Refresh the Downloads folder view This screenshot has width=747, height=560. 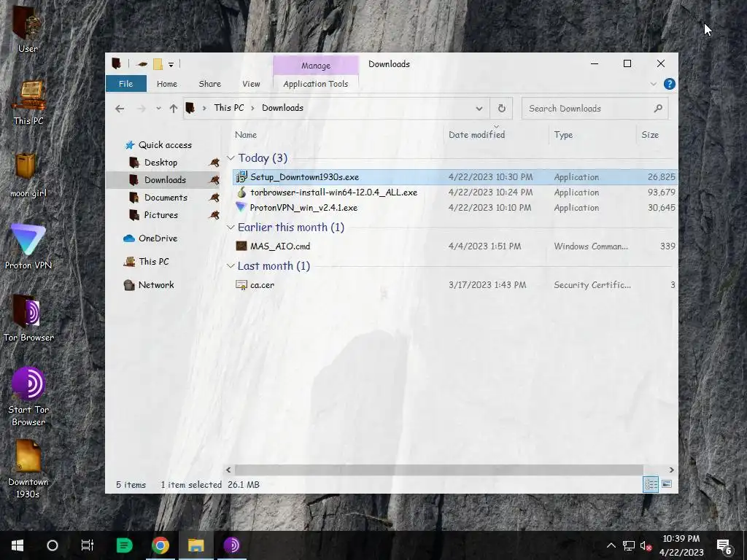pos(502,109)
